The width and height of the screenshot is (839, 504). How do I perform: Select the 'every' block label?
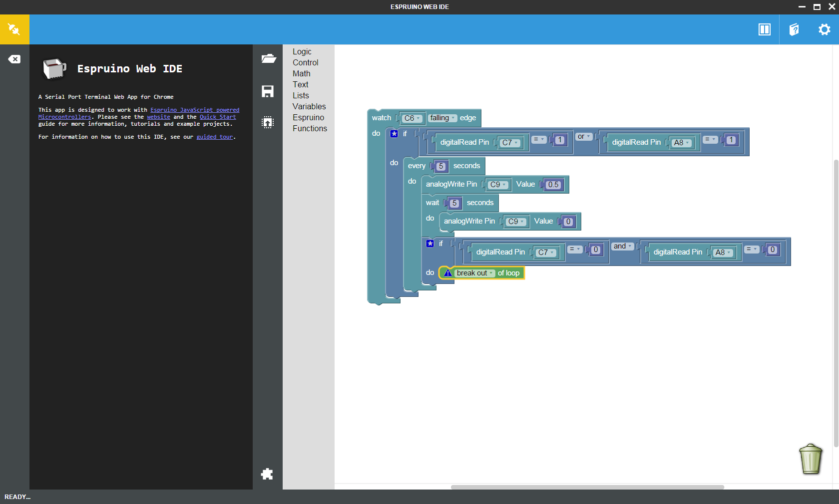[417, 166]
